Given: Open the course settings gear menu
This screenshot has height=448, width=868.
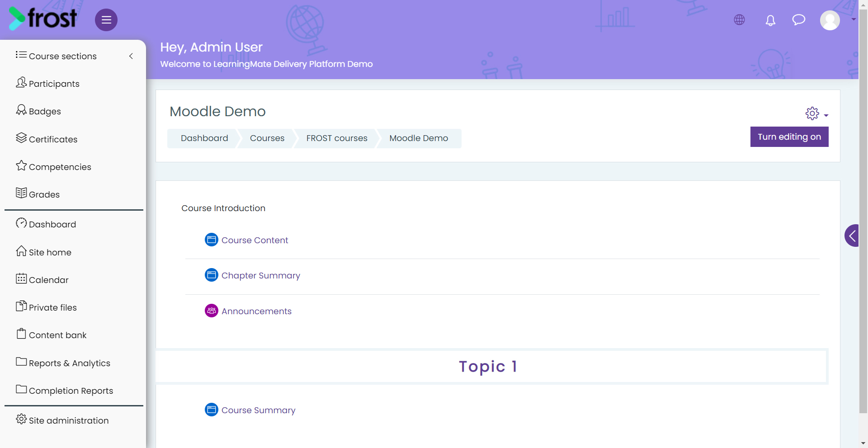Looking at the screenshot, I should (816, 113).
